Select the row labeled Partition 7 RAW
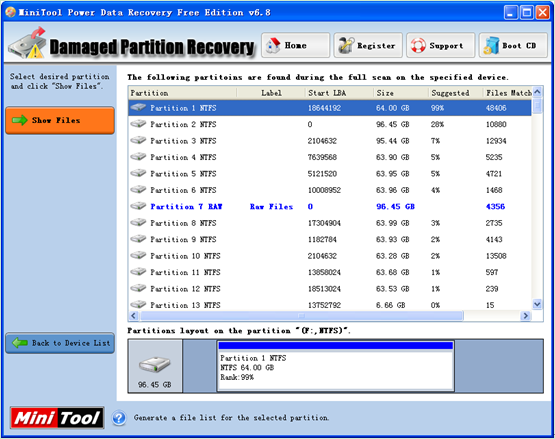The image size is (555, 439). click(x=330, y=206)
